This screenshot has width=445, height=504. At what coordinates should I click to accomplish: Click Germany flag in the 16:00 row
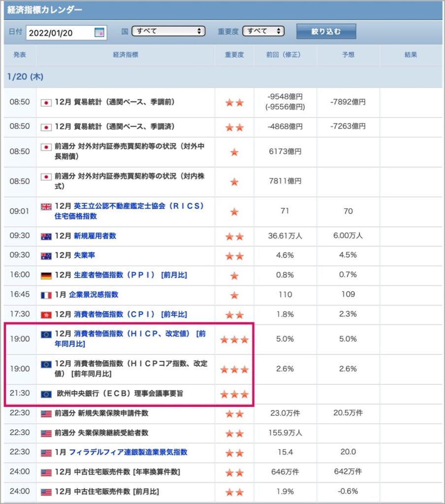click(x=46, y=276)
